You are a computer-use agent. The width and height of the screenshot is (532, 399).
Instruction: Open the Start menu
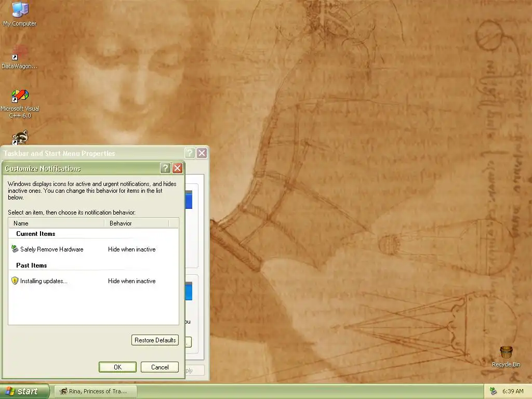tap(24, 391)
